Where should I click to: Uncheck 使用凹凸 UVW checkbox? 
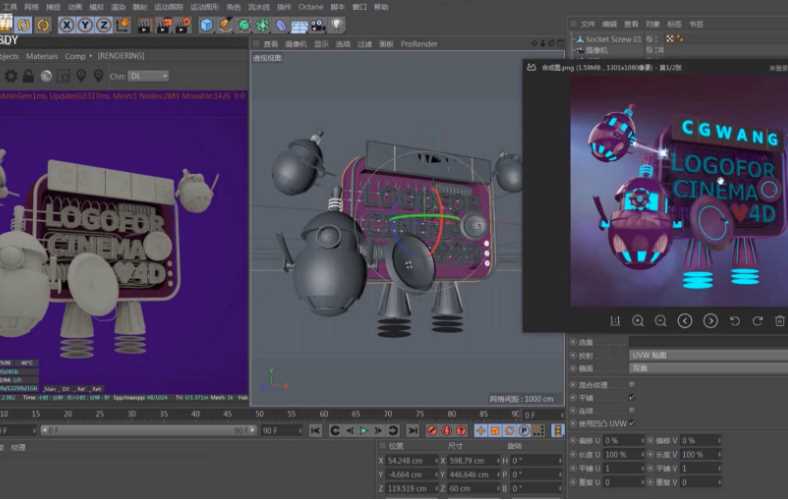point(632,424)
